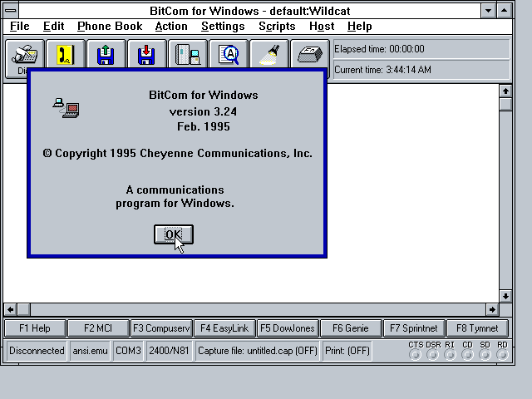Open the Settings menu
Viewport: 532px width, 399px height.
coord(223,26)
